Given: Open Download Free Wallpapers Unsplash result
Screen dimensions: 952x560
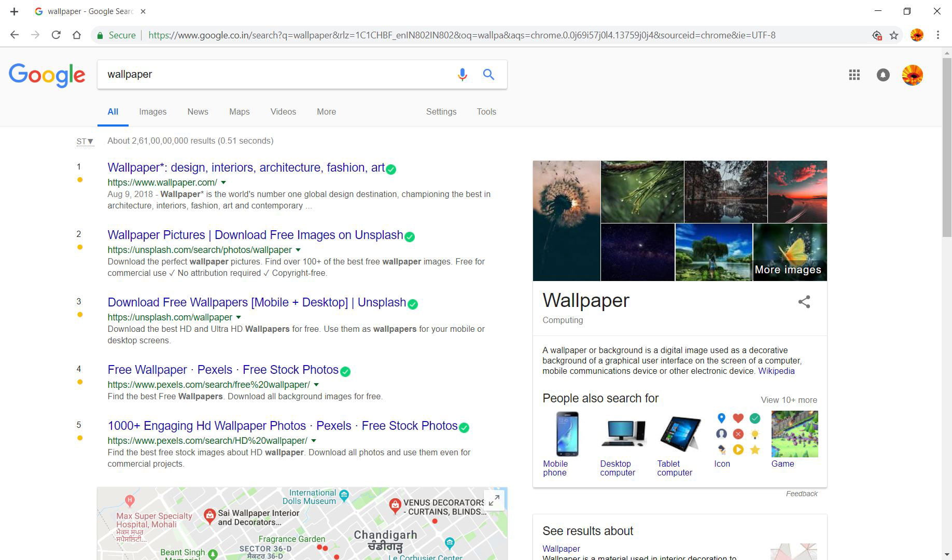Looking at the screenshot, I should tap(257, 302).
